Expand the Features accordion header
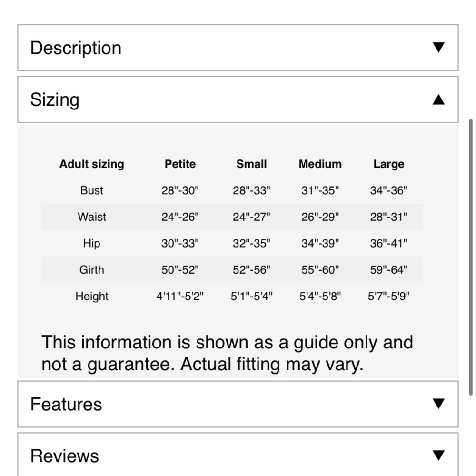476x476 pixels. pyautogui.click(x=238, y=404)
